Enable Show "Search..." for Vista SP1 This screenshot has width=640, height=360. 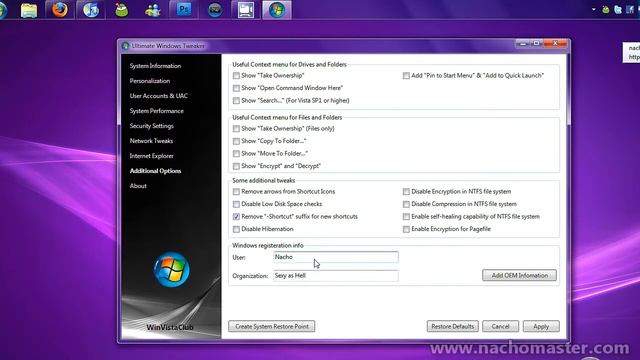point(236,100)
